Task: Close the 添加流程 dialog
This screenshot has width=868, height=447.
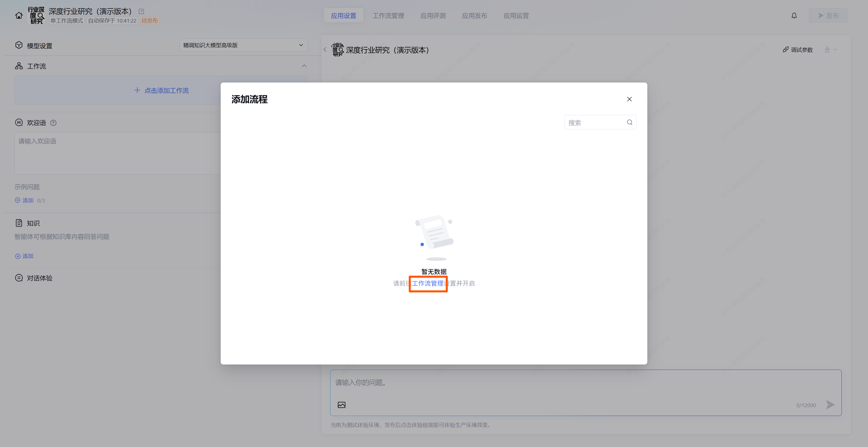Action: click(x=629, y=99)
